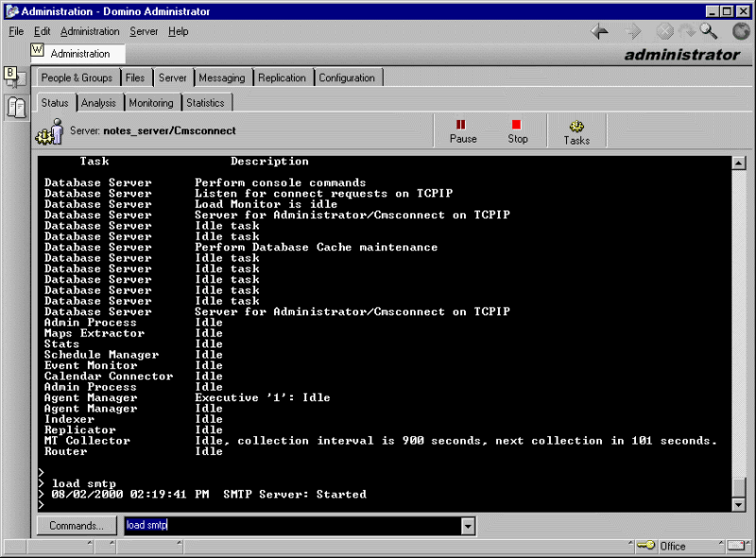The image size is (756, 558).
Task: Open the Administration menu
Action: click(90, 32)
